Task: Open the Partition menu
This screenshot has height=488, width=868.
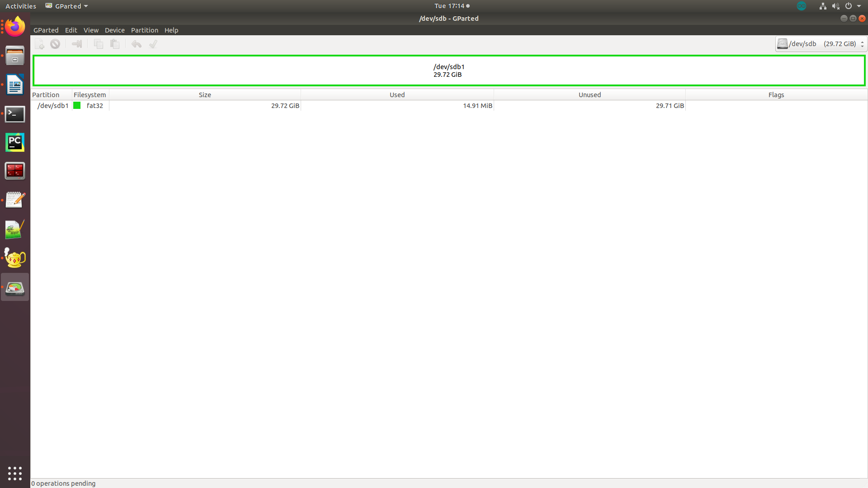Action: pos(144,30)
